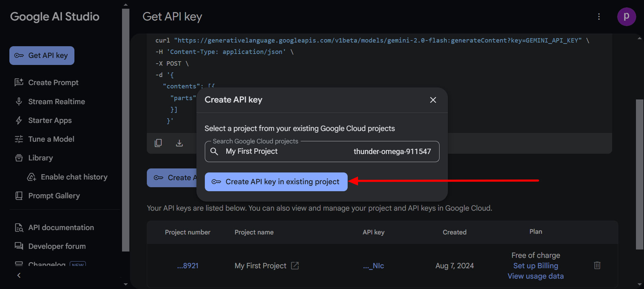Click the key icon on sidebar Get API key
The height and width of the screenshot is (289, 644).
[x=19, y=56]
